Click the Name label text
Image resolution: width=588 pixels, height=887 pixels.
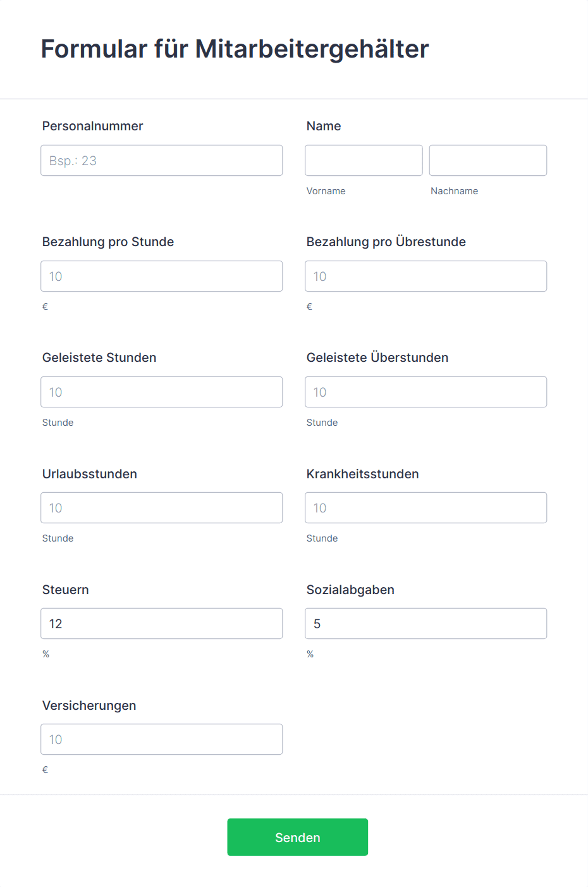324,126
